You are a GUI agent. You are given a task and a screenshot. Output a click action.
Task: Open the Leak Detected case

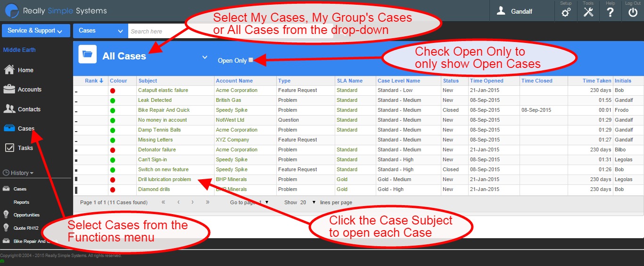tap(155, 100)
